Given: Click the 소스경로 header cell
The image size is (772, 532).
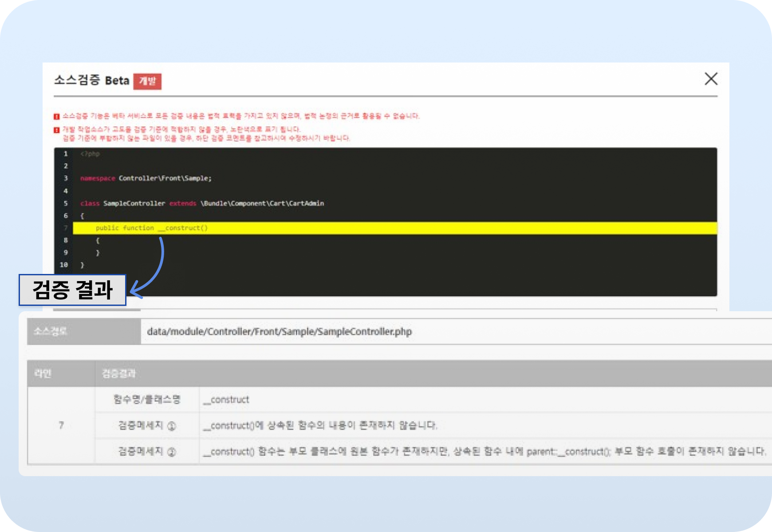Looking at the screenshot, I should [x=84, y=331].
